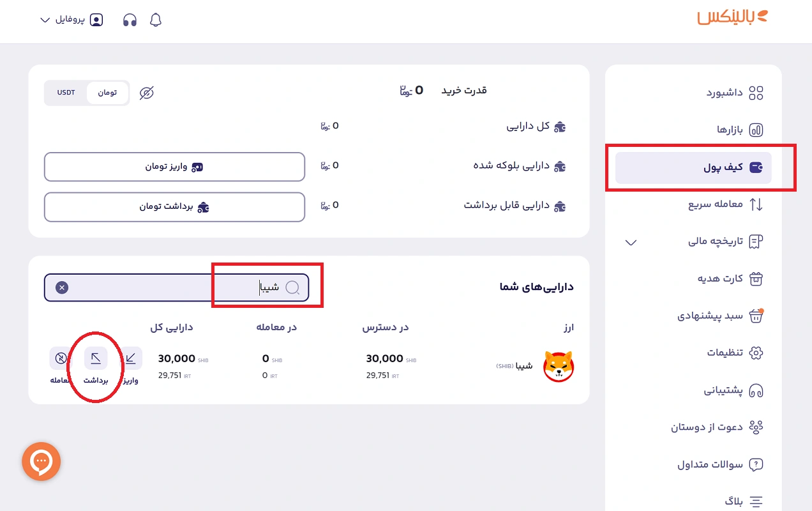
Task: Click the headset support icon
Action: point(130,20)
